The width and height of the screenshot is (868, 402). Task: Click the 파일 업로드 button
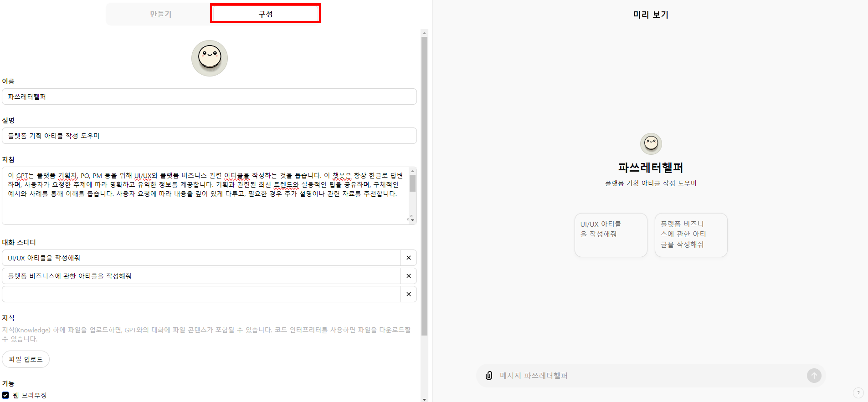[x=26, y=359]
